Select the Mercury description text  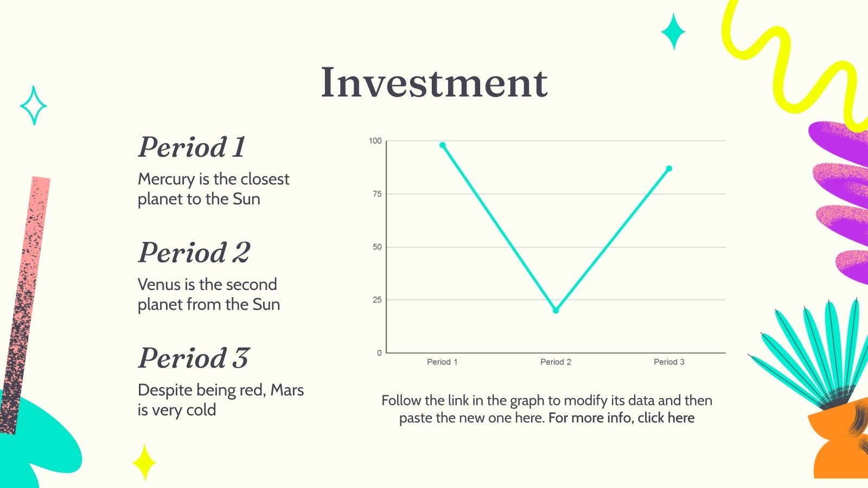point(213,189)
